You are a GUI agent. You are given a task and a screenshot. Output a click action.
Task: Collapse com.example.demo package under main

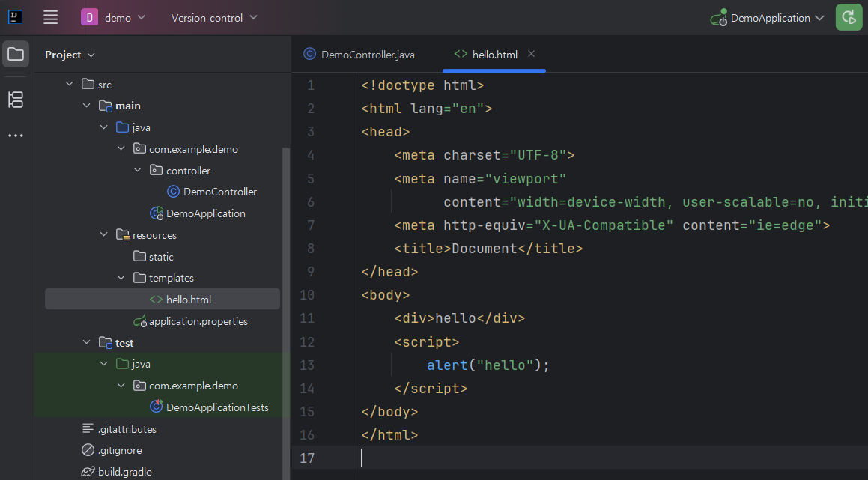(121, 148)
